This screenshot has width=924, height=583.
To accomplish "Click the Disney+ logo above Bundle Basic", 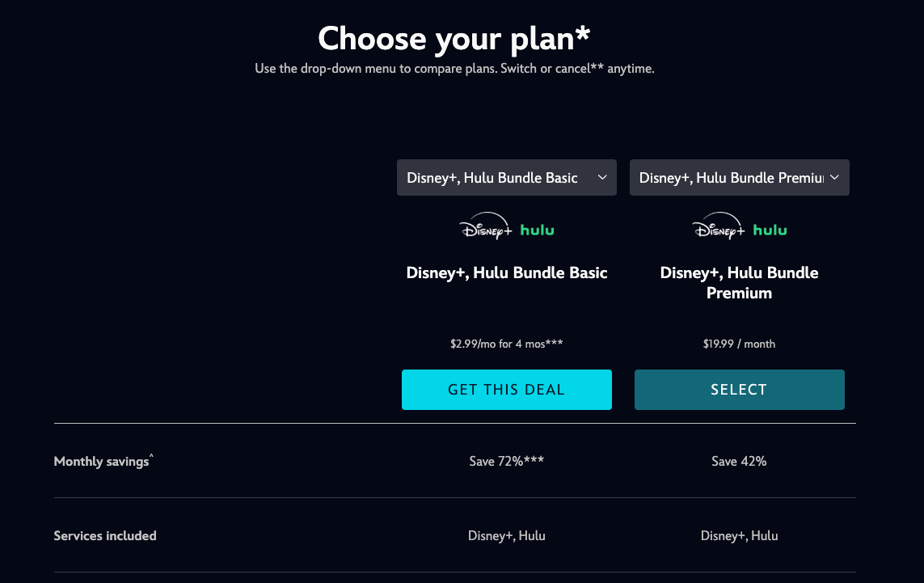I will [486, 227].
